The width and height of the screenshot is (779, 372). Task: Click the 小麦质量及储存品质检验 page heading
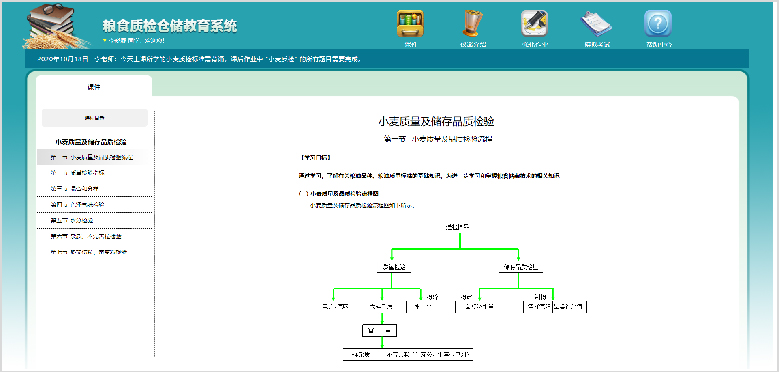tap(436, 121)
